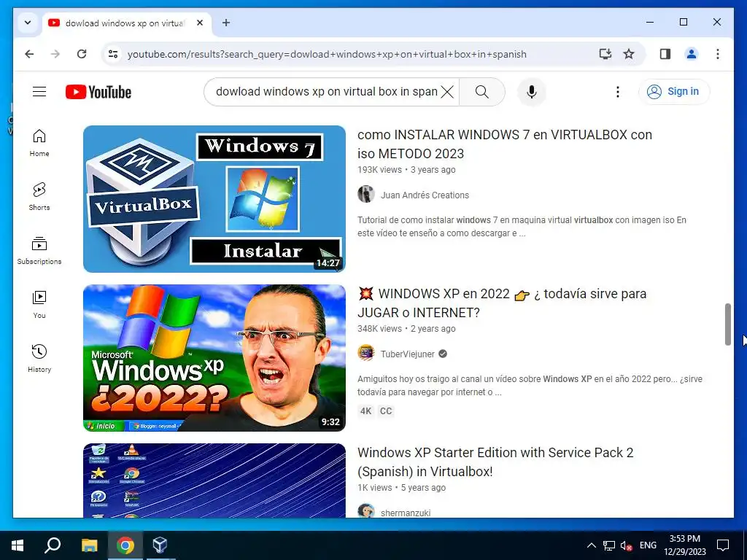This screenshot has height=560, width=747.
Task: Select the YouTube results tab
Action: click(x=124, y=23)
